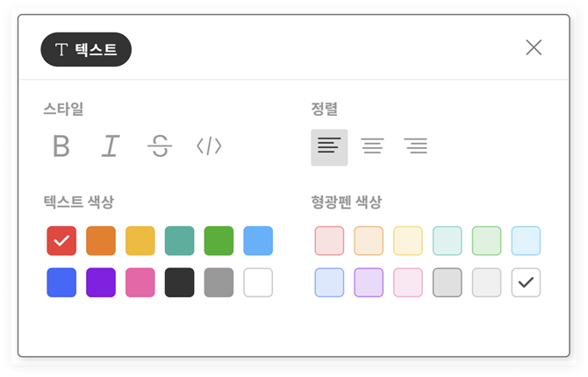Image resolution: width=588 pixels, height=377 pixels.
Task: Apply inline code formatting
Action: coord(209,146)
